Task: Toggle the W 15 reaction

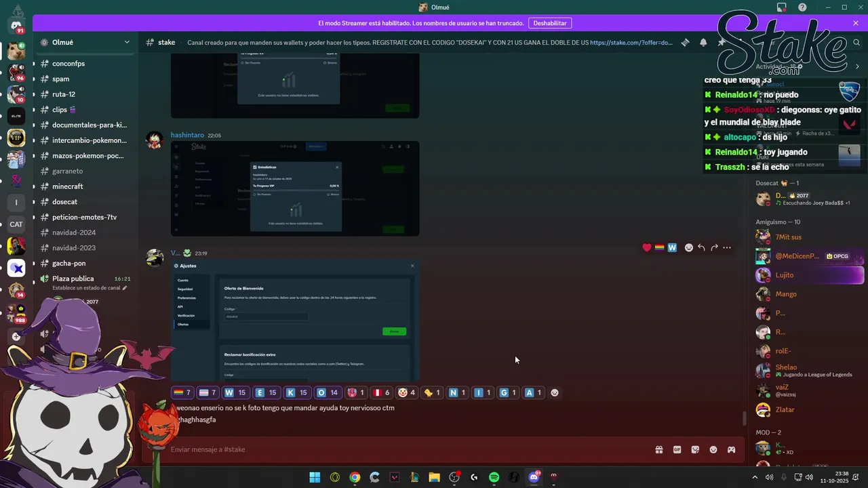Action: pyautogui.click(x=235, y=392)
